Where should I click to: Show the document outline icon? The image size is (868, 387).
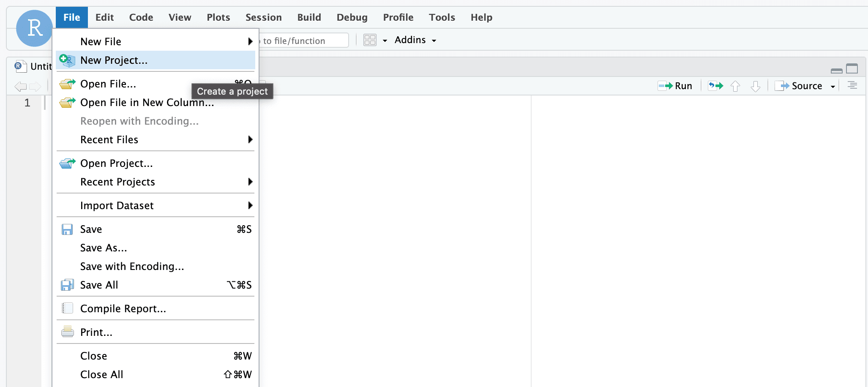(x=852, y=85)
